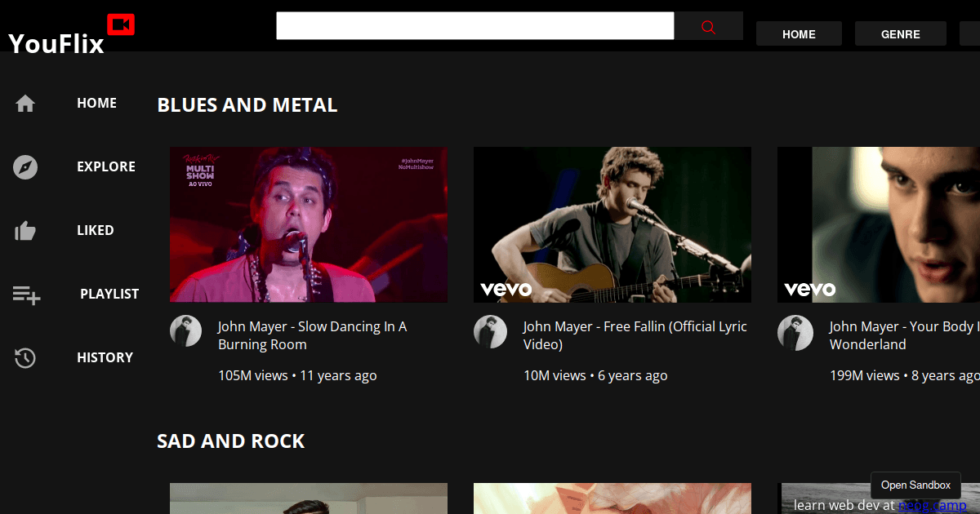Click the Playlist add icon
Image resolution: width=980 pixels, height=514 pixels.
pos(26,295)
